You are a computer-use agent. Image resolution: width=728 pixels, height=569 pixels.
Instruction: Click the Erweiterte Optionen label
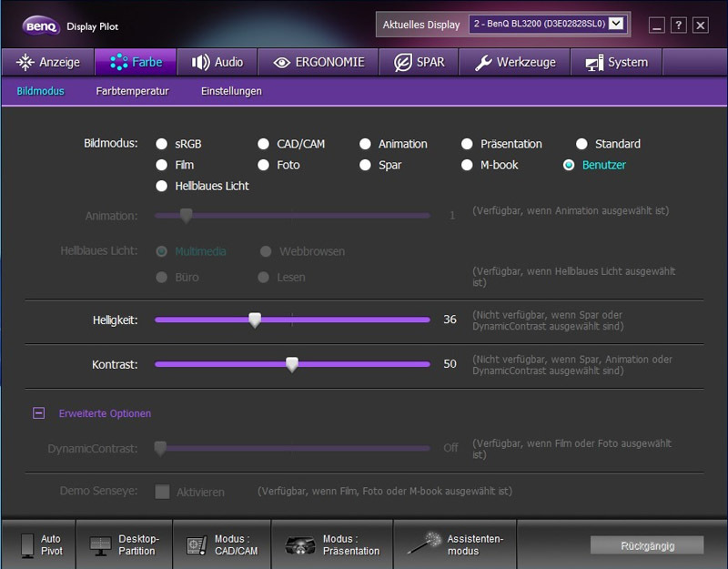pos(105,413)
